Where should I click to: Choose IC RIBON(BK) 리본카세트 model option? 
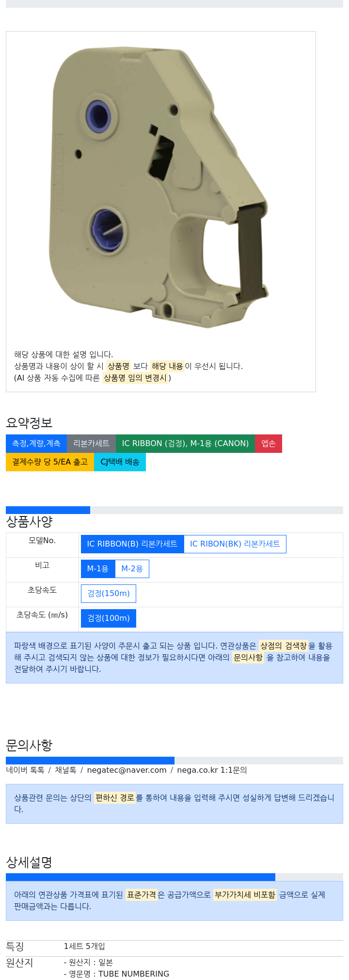click(235, 544)
